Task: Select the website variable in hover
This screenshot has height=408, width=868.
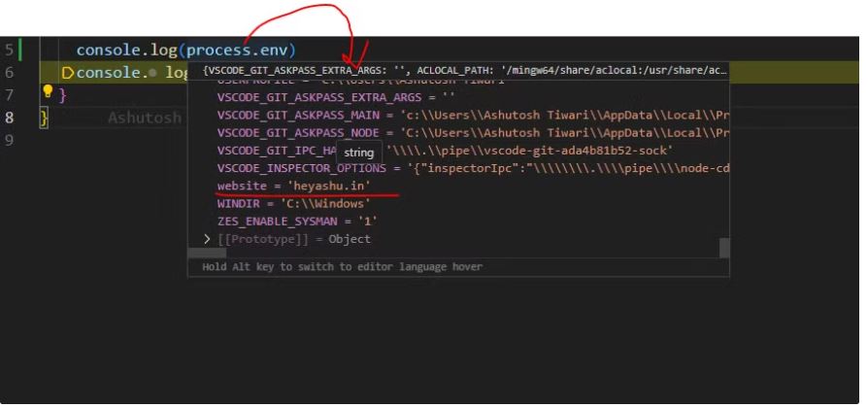Action: pyautogui.click(x=242, y=185)
